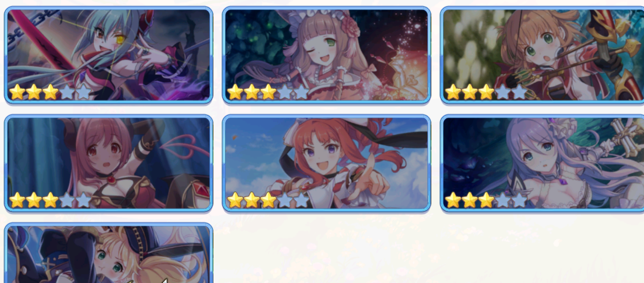Select the teal-haired demon girl with red sword card
Screen dimensions: 644x283
click(109, 55)
